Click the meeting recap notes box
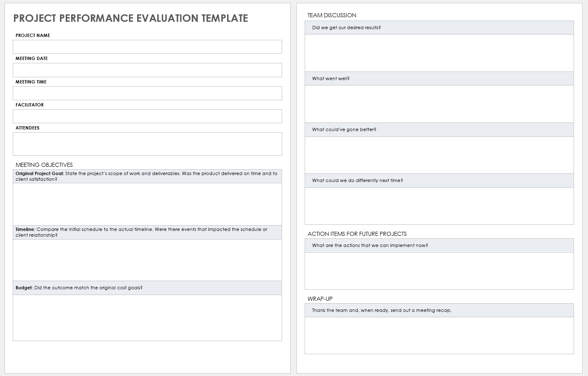588x376 pixels. click(x=439, y=335)
